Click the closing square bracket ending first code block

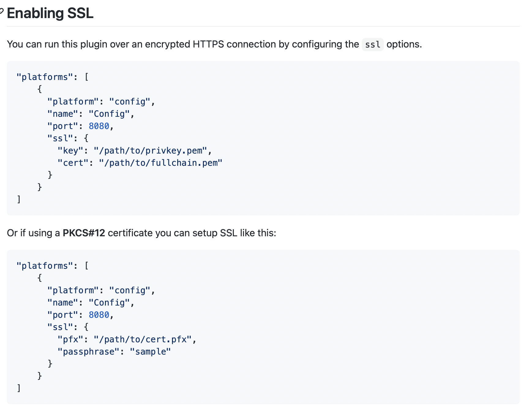point(19,199)
